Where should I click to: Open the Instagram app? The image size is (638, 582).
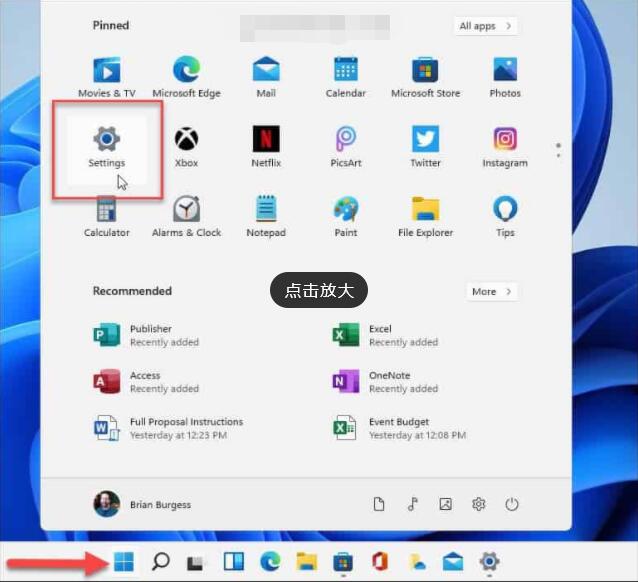(505, 147)
